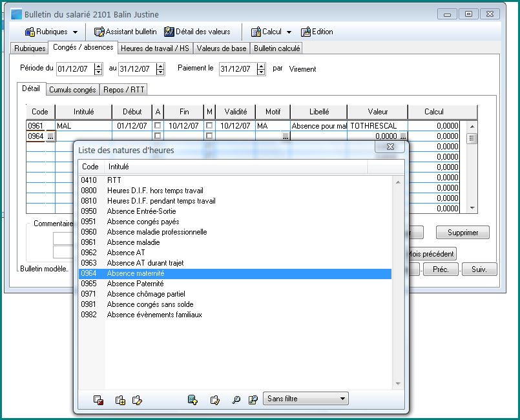Select the Congés / absences tab

(x=83, y=47)
